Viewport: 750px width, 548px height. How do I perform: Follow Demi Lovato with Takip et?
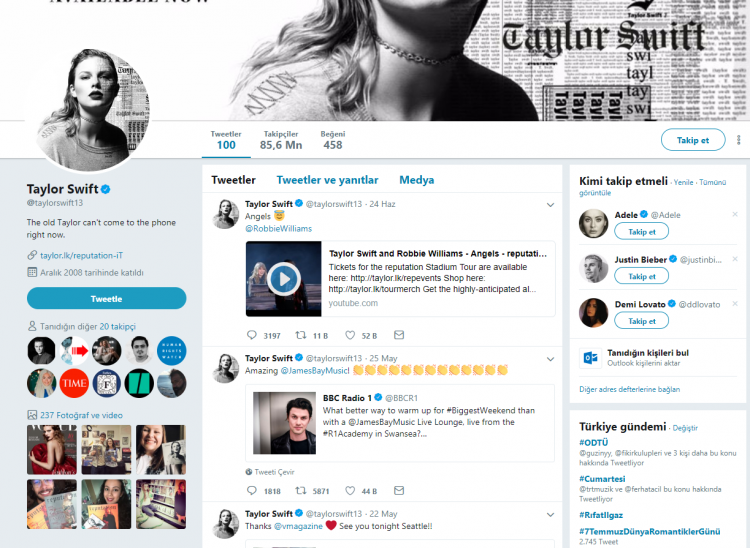[x=641, y=321]
